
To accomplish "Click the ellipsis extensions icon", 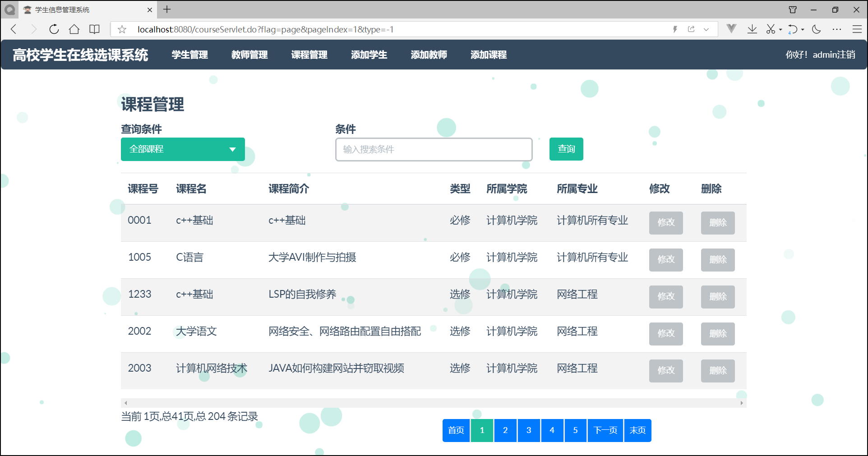I will point(837,29).
